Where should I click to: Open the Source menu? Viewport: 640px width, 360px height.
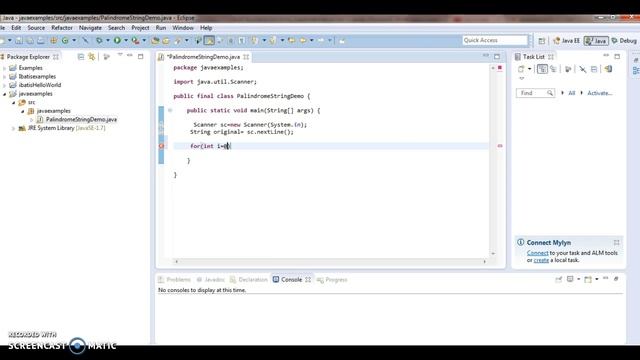tap(36, 28)
